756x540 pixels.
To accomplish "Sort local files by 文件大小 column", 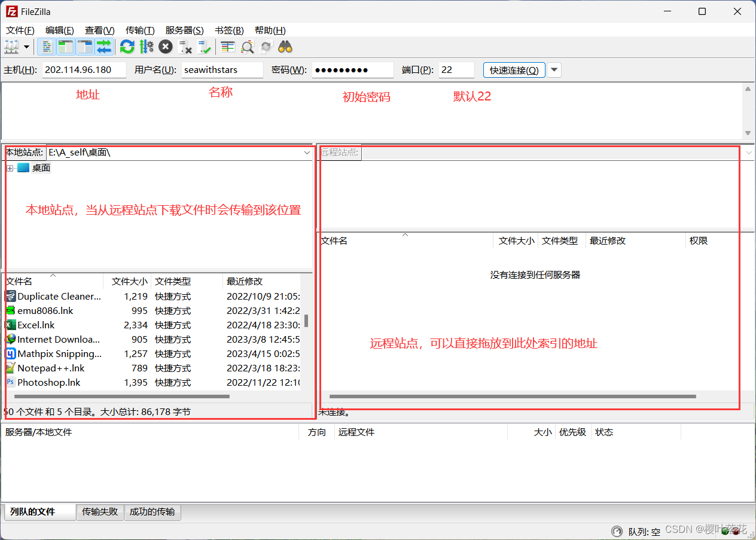I will click(x=127, y=281).
